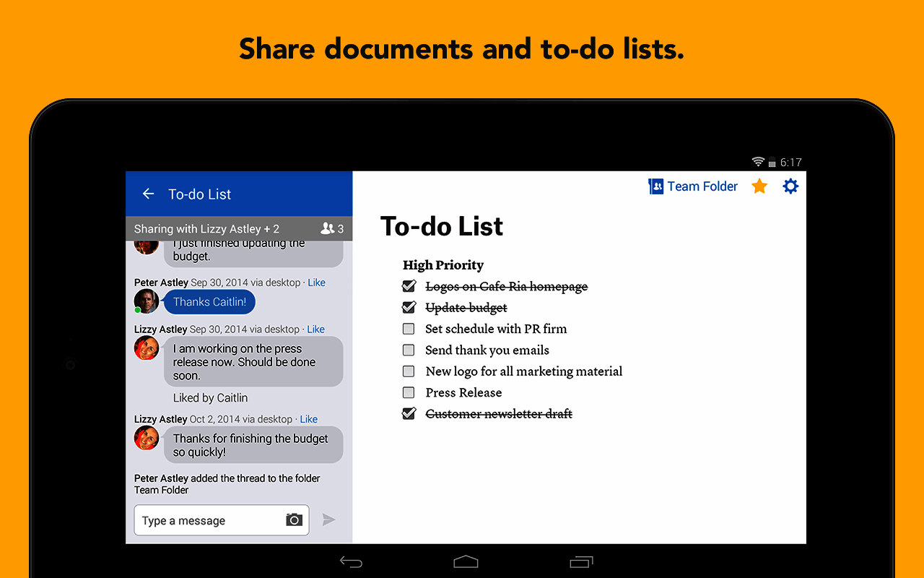Open the document settings gear

click(x=790, y=186)
